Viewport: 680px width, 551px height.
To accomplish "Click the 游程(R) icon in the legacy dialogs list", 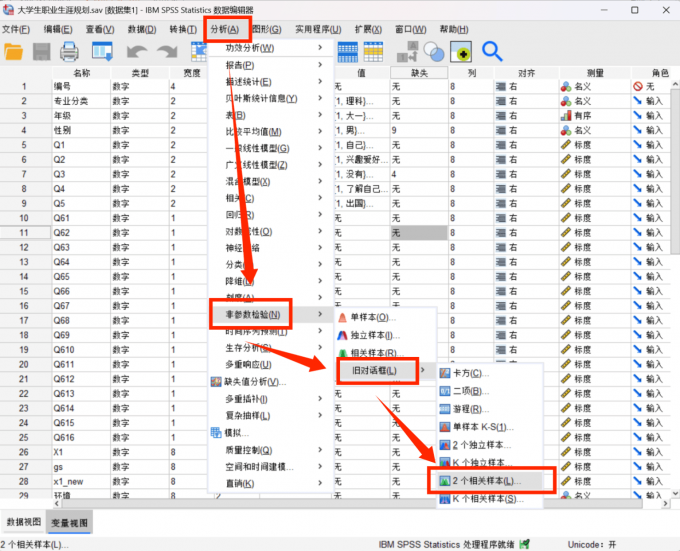I will tap(445, 409).
